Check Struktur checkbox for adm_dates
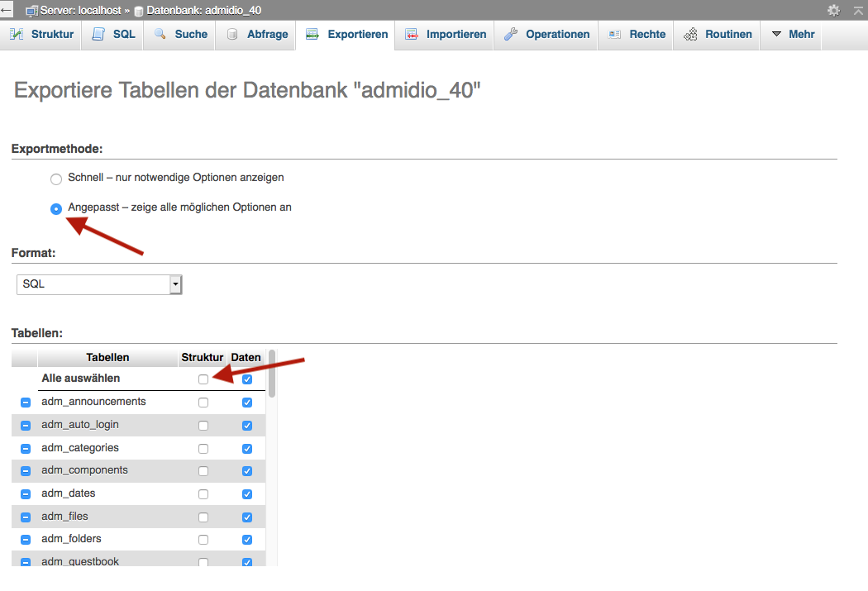The height and width of the screenshot is (591, 868). pyautogui.click(x=203, y=494)
